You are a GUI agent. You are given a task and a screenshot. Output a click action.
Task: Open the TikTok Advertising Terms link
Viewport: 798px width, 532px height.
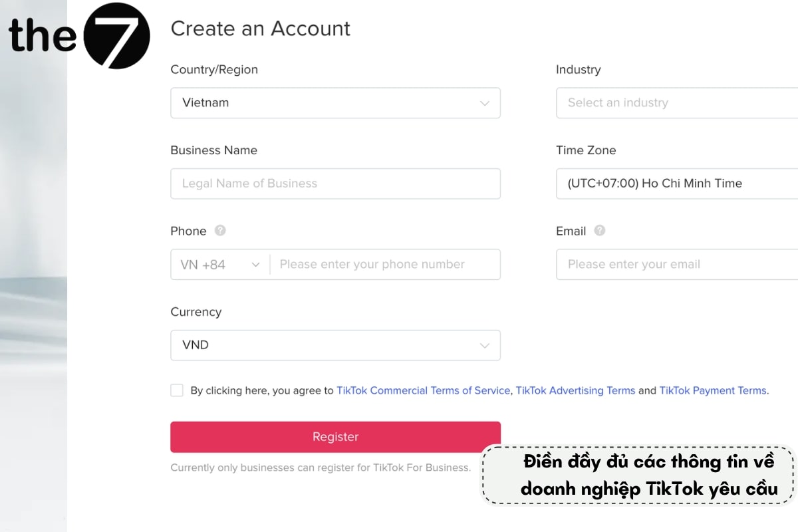[575, 390]
